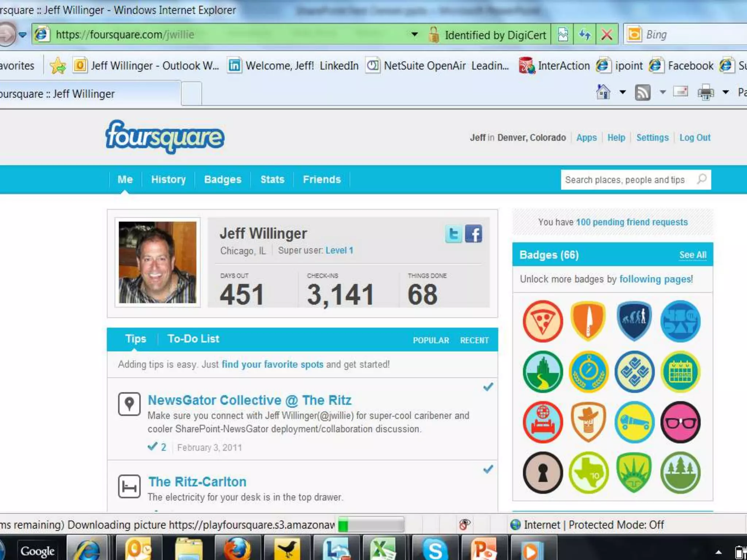
Task: Click the RSS feeds toolbar icon
Action: [642, 92]
